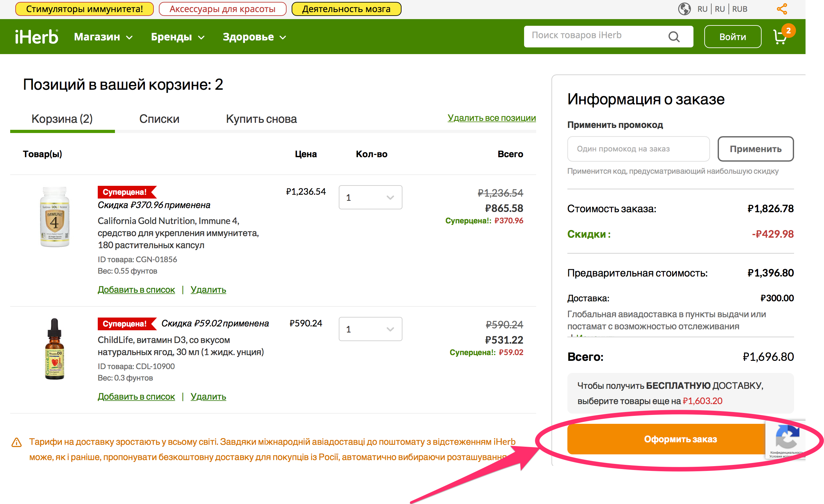Expand the Здоровье menu

click(254, 37)
